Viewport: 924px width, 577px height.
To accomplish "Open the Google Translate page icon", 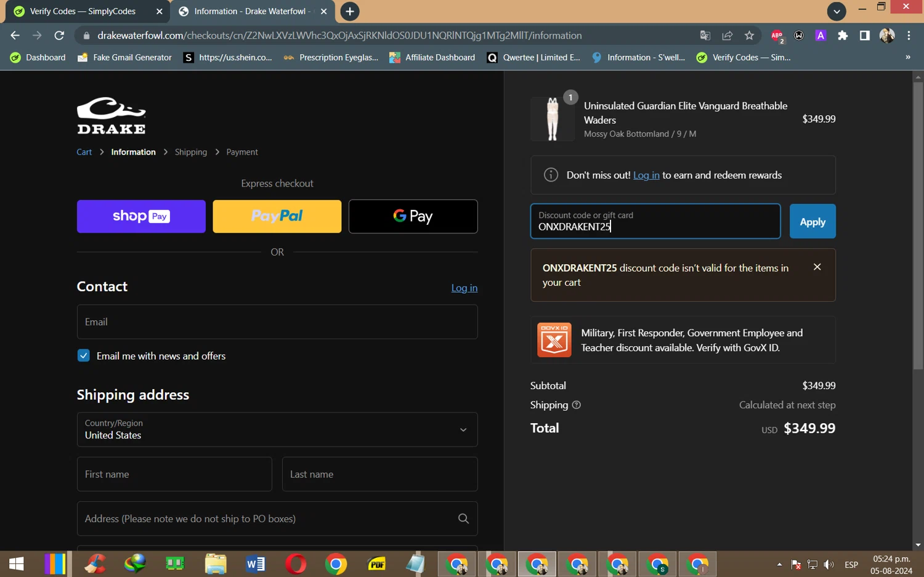I will tap(705, 36).
